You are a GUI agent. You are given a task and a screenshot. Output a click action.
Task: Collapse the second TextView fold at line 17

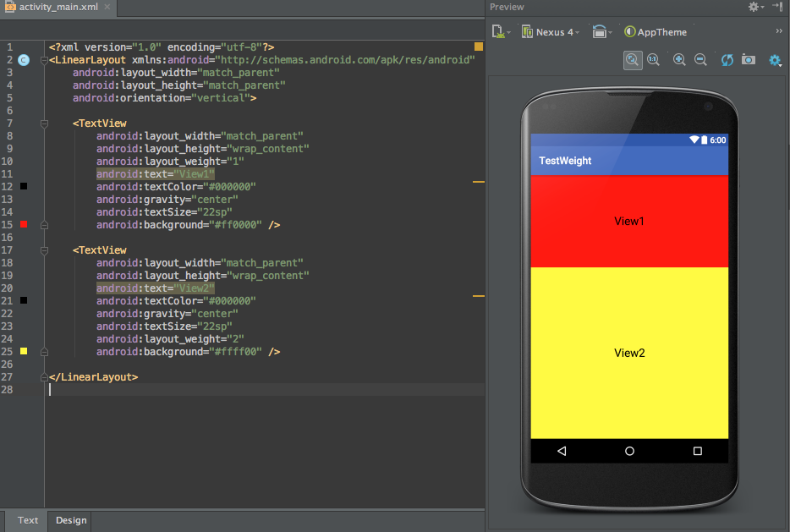click(x=44, y=250)
